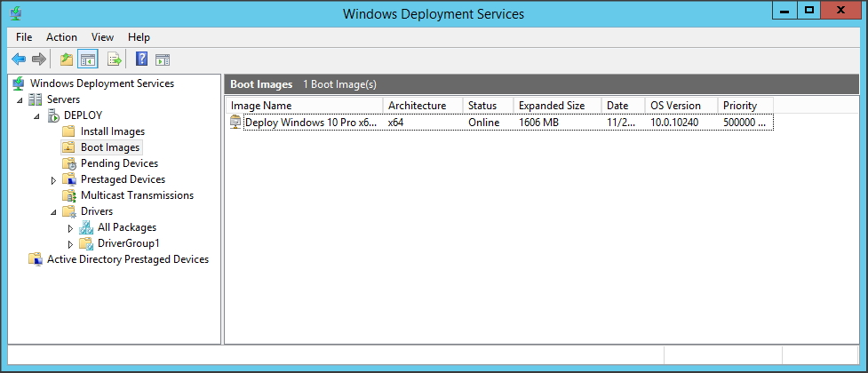This screenshot has width=868, height=373.
Task: Sort by the Architecture column header
Action: (x=417, y=106)
